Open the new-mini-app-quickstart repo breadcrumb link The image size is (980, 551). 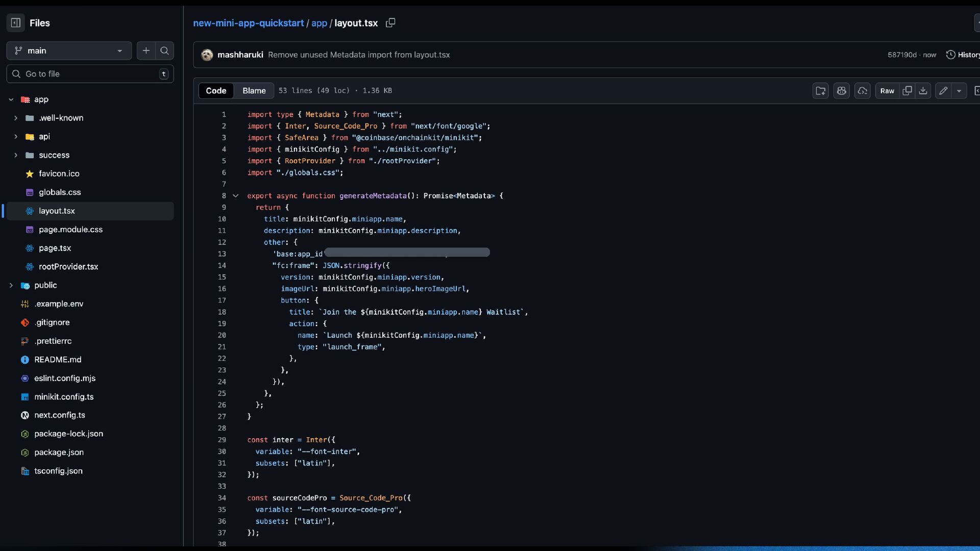coord(248,23)
